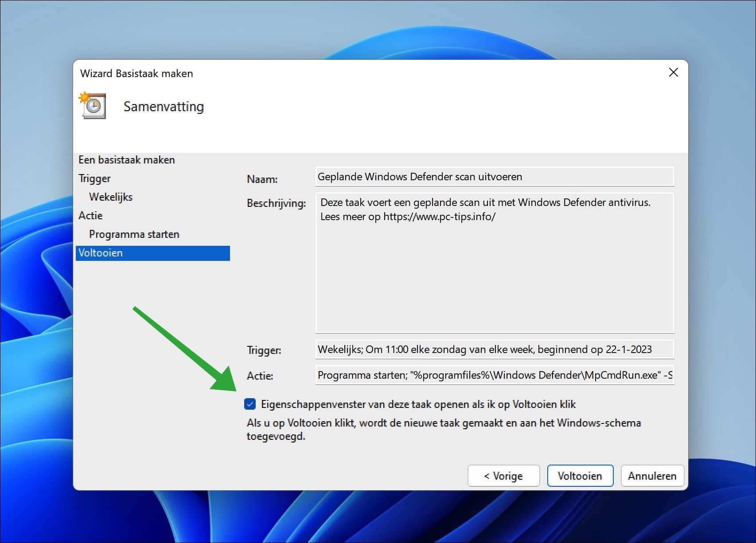The height and width of the screenshot is (543, 756).
Task: Open 'Programma starten' wizard step
Action: coord(134,234)
